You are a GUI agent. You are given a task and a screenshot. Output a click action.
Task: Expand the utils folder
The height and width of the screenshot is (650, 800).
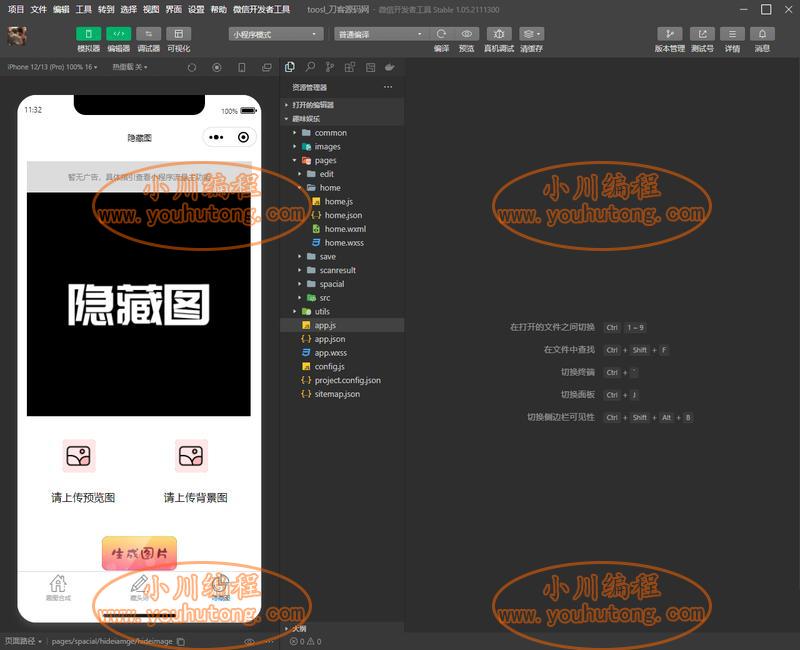coord(343,312)
